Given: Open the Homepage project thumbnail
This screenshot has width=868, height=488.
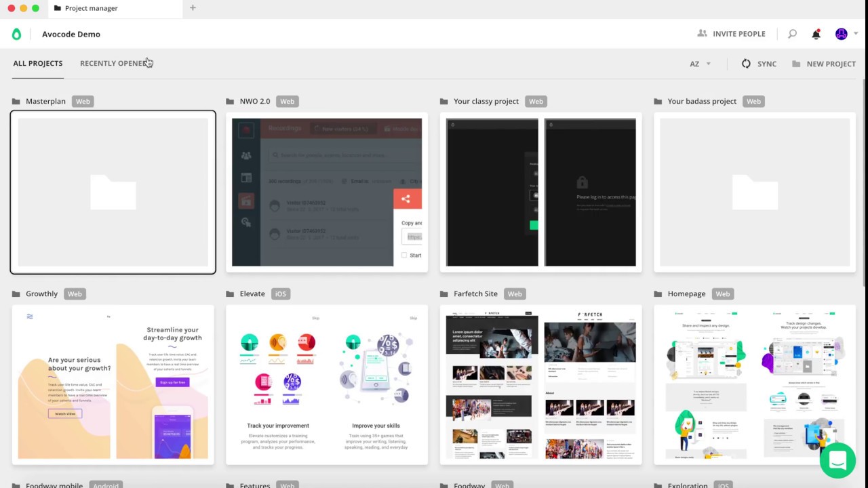Looking at the screenshot, I should pos(755,385).
